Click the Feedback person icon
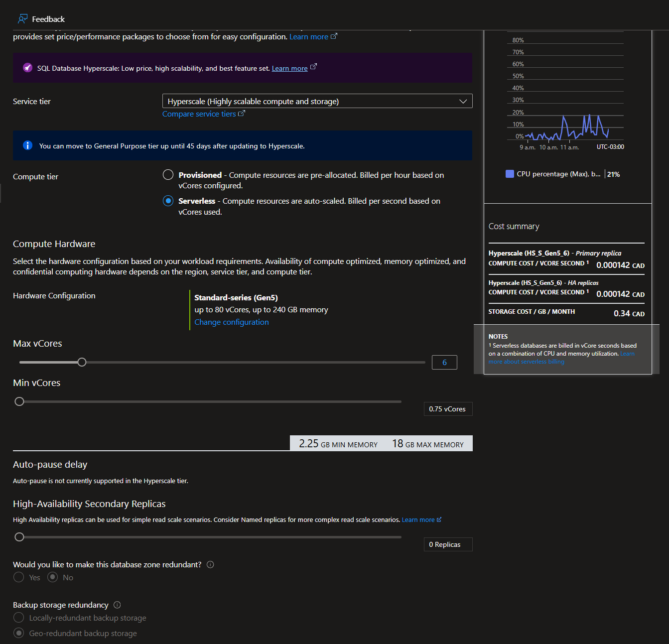This screenshot has width=669, height=644. tap(23, 19)
